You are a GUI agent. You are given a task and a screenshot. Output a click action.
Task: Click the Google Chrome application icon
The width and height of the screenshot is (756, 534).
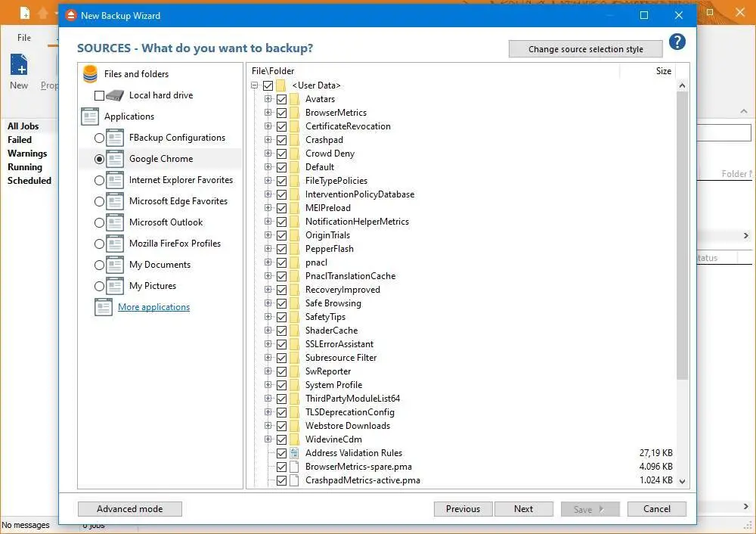[x=115, y=159]
